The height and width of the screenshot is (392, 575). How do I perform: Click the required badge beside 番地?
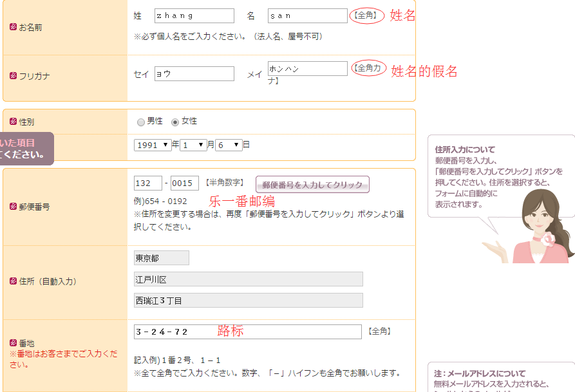(x=13, y=343)
